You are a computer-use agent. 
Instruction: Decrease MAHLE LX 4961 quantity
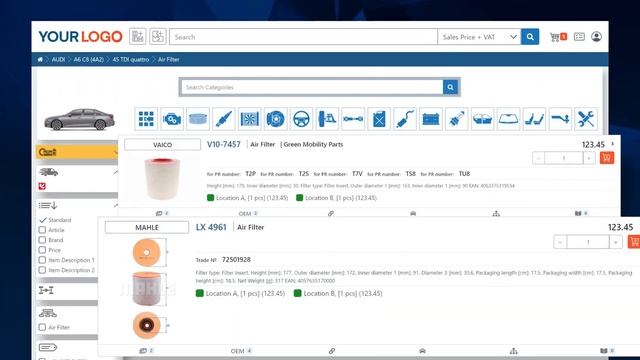(x=560, y=242)
